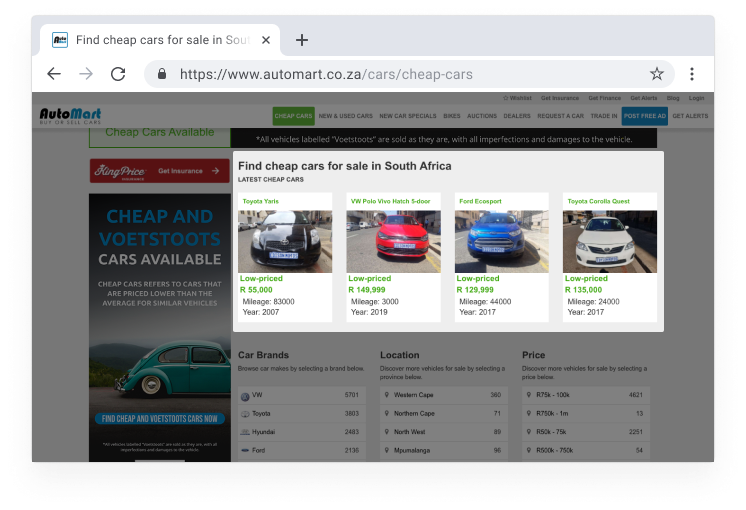Screen dimensions: 746x510
Task: Click the VW brand logo icon
Action: 245,396
